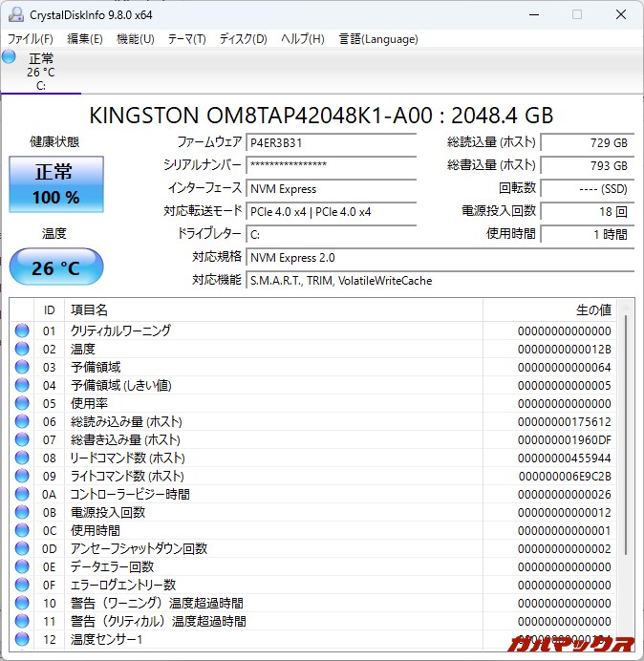644x661 pixels.
Task: Click the 正常 100 % health status button
Action: (56, 184)
